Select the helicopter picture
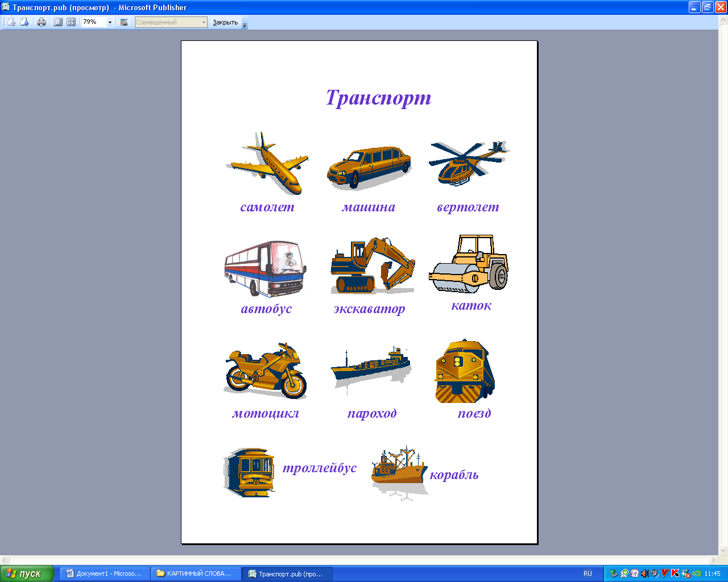Viewport: 728px width, 582px height. click(469, 163)
